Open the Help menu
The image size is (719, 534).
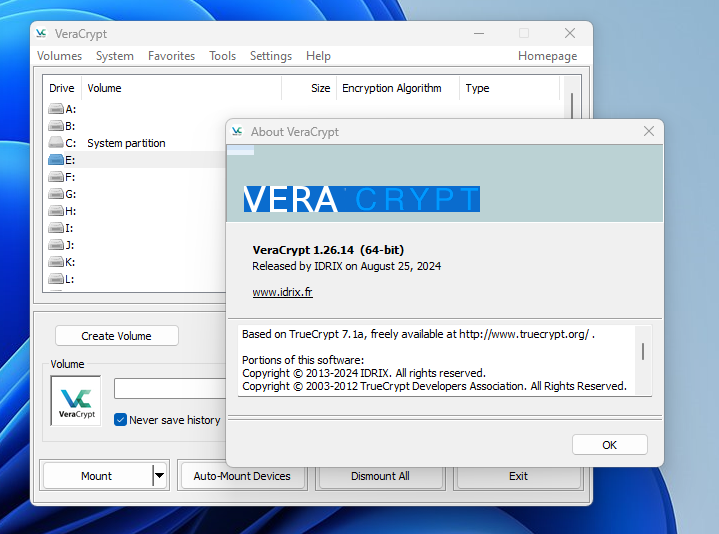pos(318,56)
